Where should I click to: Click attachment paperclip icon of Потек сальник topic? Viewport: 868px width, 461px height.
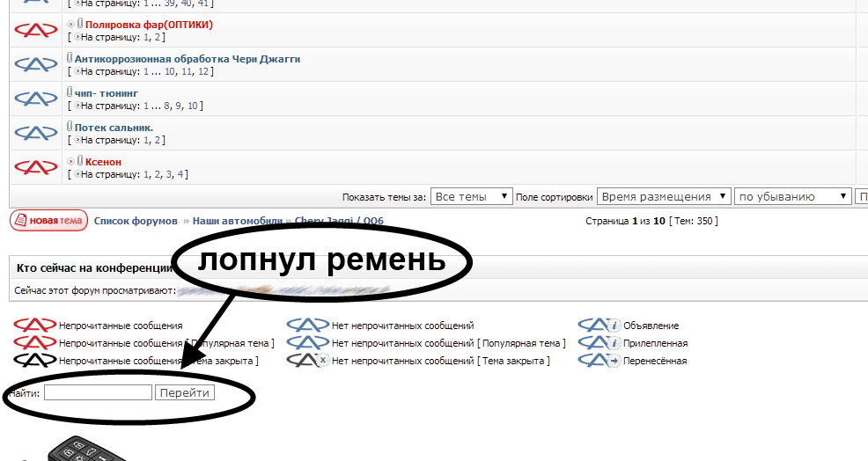70,126
